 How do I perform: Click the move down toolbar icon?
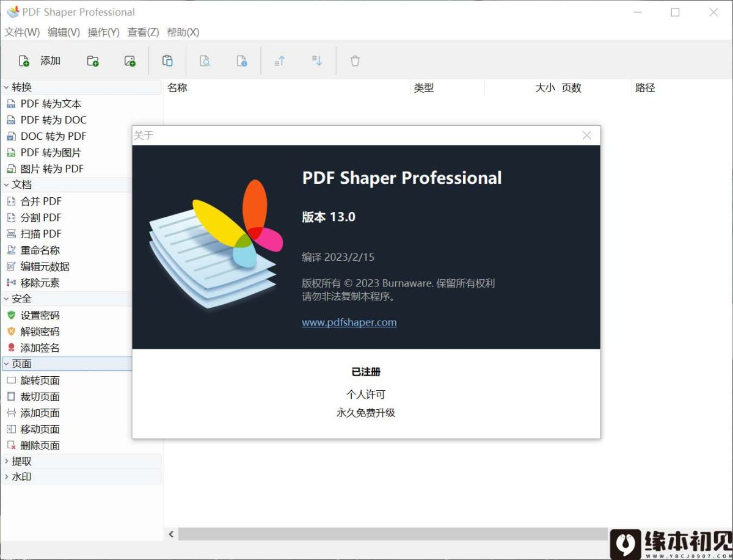click(317, 60)
